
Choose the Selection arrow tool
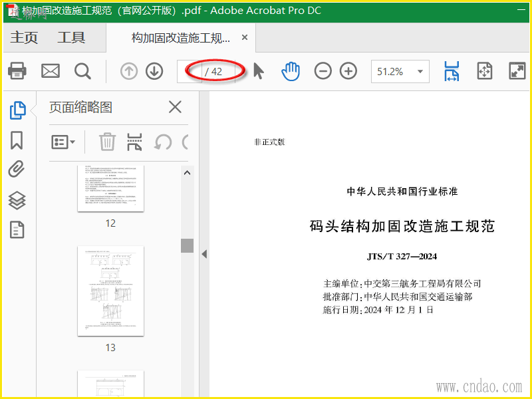coord(259,71)
